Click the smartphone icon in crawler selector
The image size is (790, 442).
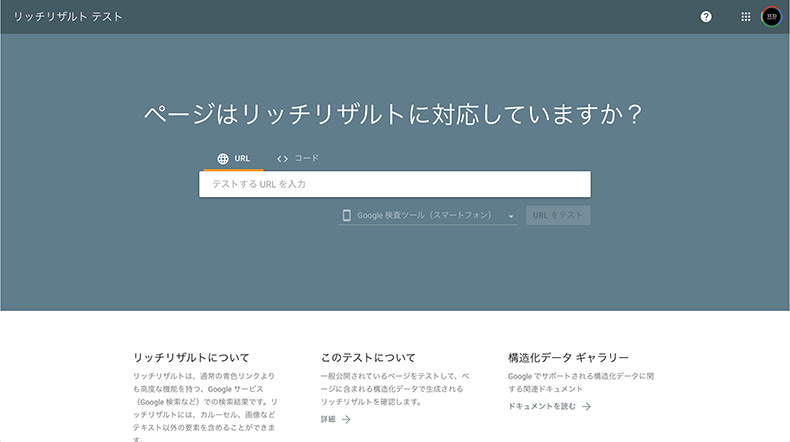346,215
